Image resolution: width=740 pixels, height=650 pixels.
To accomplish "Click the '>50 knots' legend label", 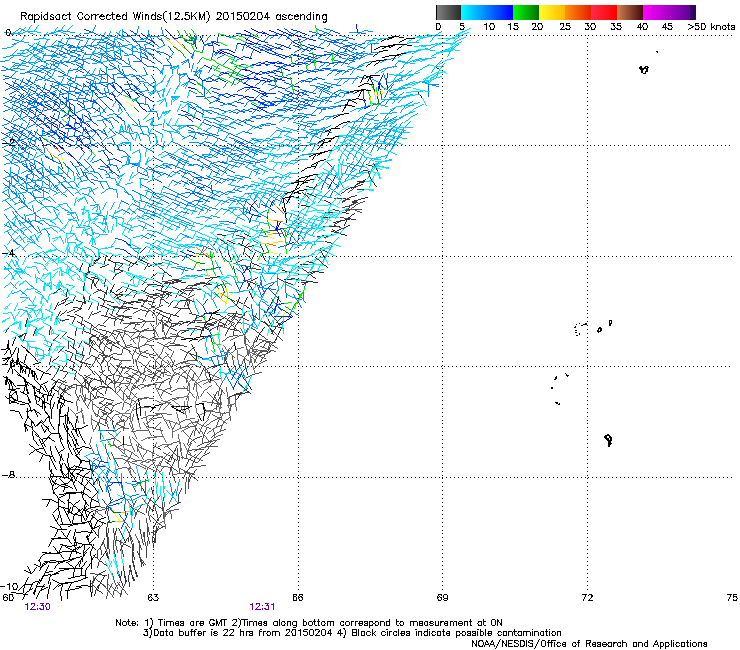I will point(711,27).
